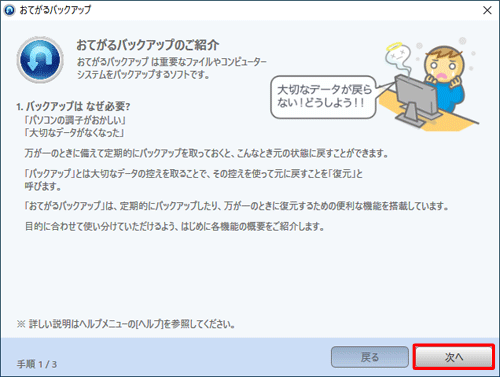This screenshot has width=500, height=377.
Task: Click the heading おてがるバックアップのご紹介
Action: 148,45
